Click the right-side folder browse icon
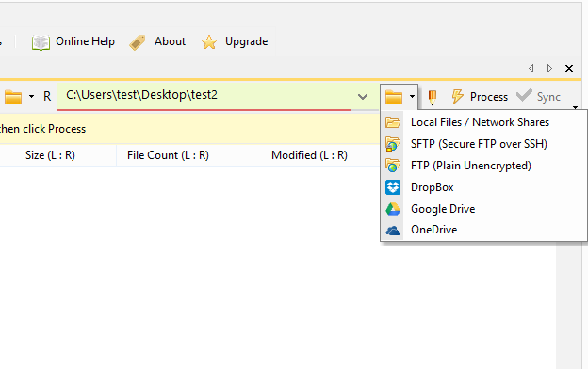Image resolution: width=588 pixels, height=369 pixels. coord(394,97)
